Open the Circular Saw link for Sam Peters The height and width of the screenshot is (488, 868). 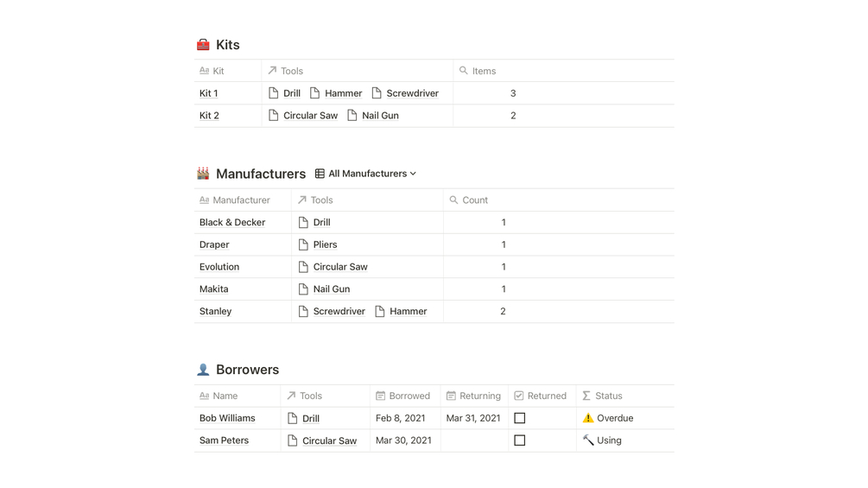(329, 440)
